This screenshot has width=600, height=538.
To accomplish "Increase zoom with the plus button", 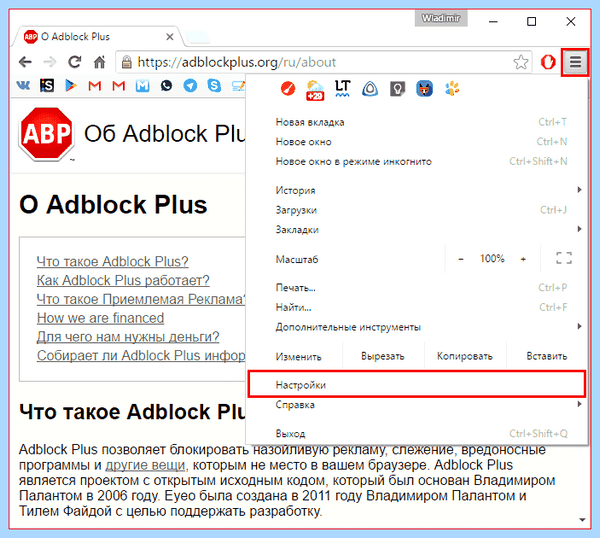I will tap(523, 259).
